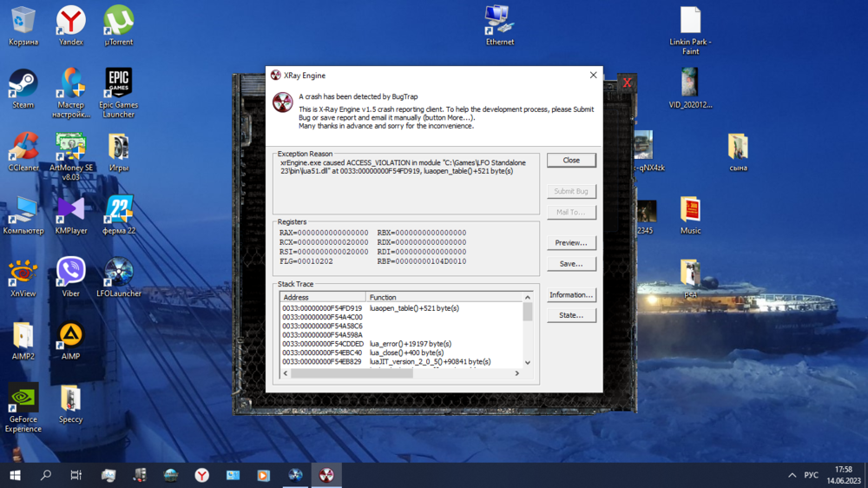
Task: Close the XRay Engine dialog window
Action: pos(593,75)
